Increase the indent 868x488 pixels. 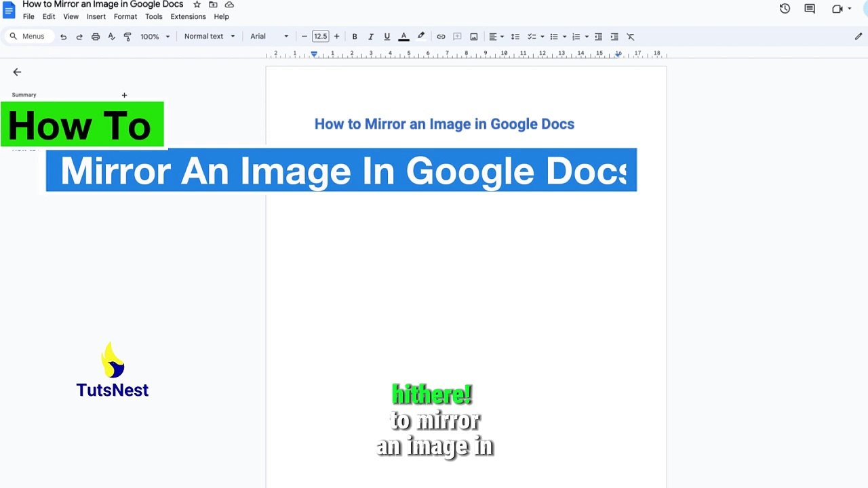[x=614, y=37]
